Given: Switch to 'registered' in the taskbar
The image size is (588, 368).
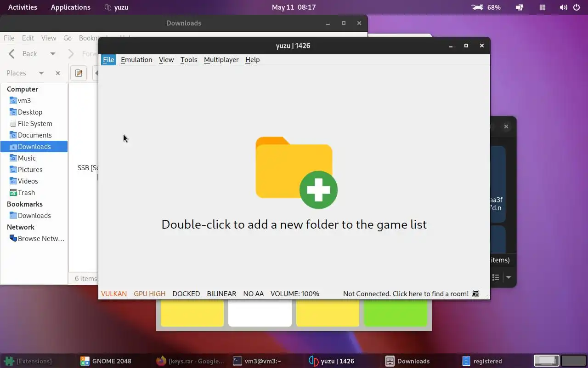Looking at the screenshot, I should tap(482, 361).
